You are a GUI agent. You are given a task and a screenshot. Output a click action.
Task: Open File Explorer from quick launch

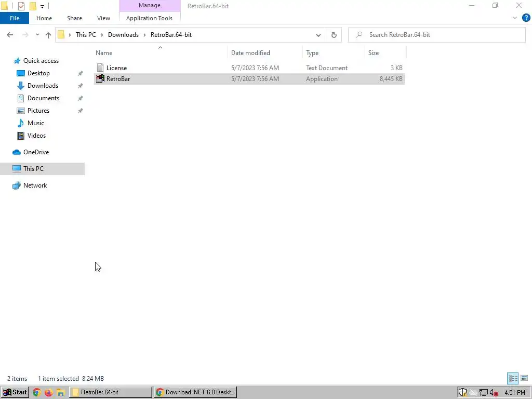click(x=60, y=392)
